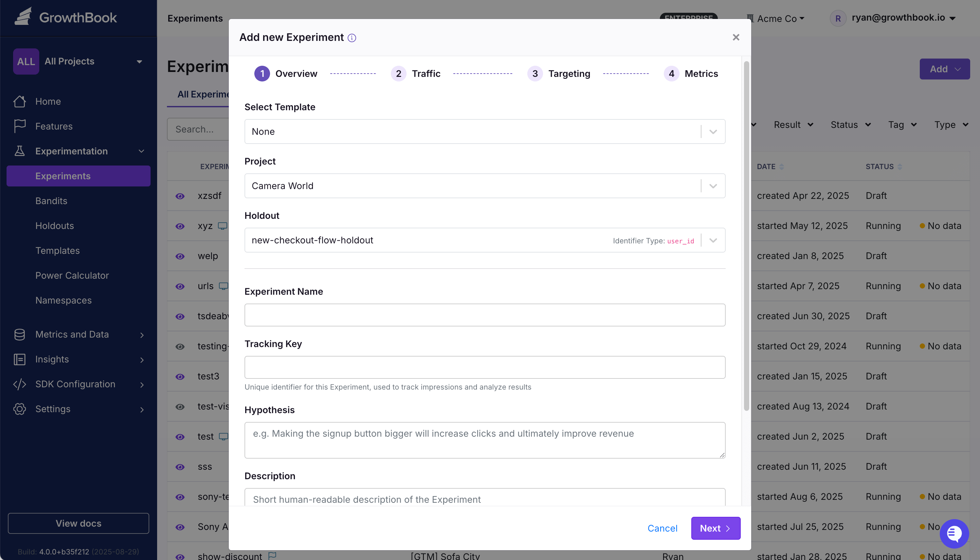This screenshot has width=980, height=560.
Task: Open the Project dropdown showing Camera World
Action: (485, 186)
